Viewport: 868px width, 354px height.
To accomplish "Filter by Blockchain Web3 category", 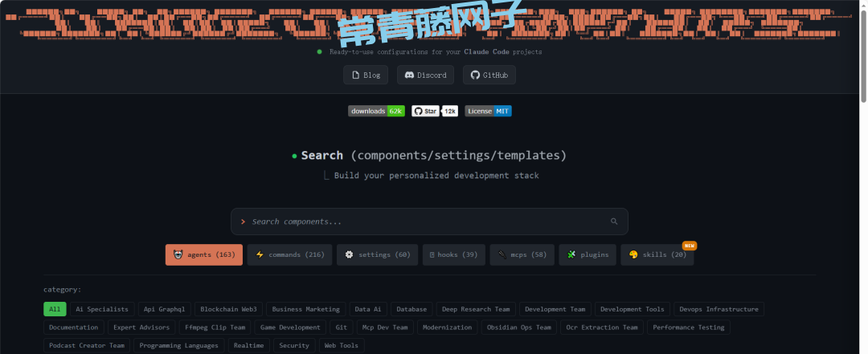I will coord(228,309).
